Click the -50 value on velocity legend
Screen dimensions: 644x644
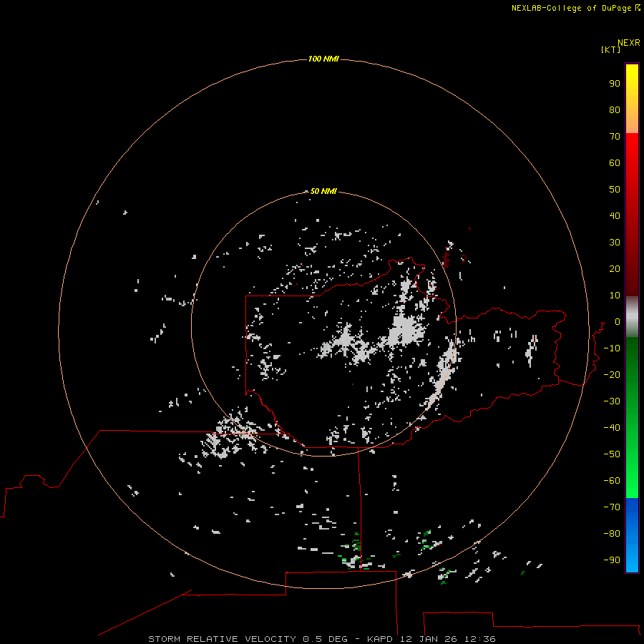point(612,454)
